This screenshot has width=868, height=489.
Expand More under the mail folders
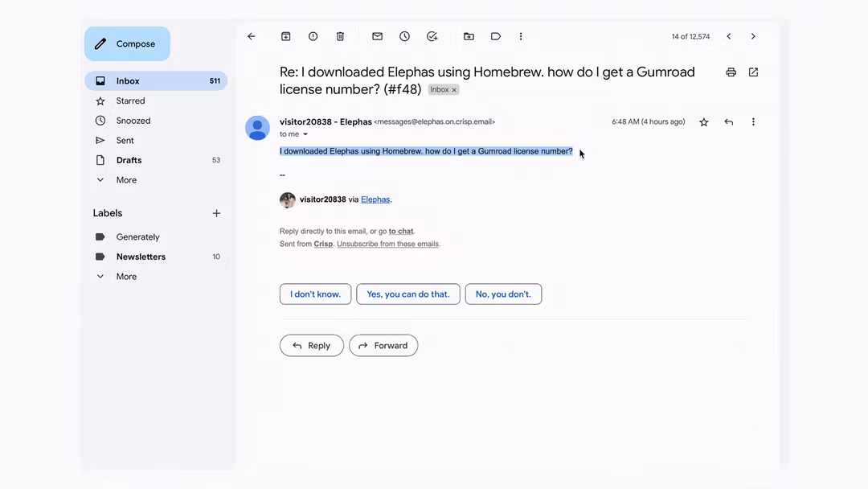point(126,180)
